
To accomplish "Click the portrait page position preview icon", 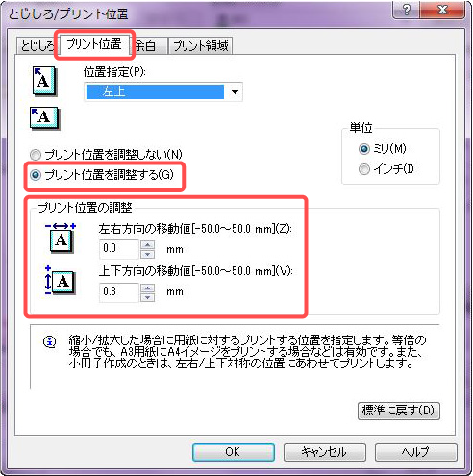I will [44, 81].
